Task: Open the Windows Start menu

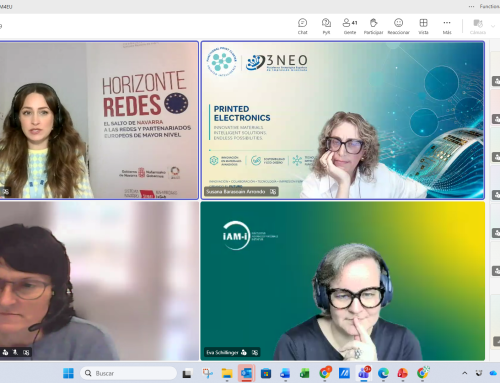Action: point(68,373)
